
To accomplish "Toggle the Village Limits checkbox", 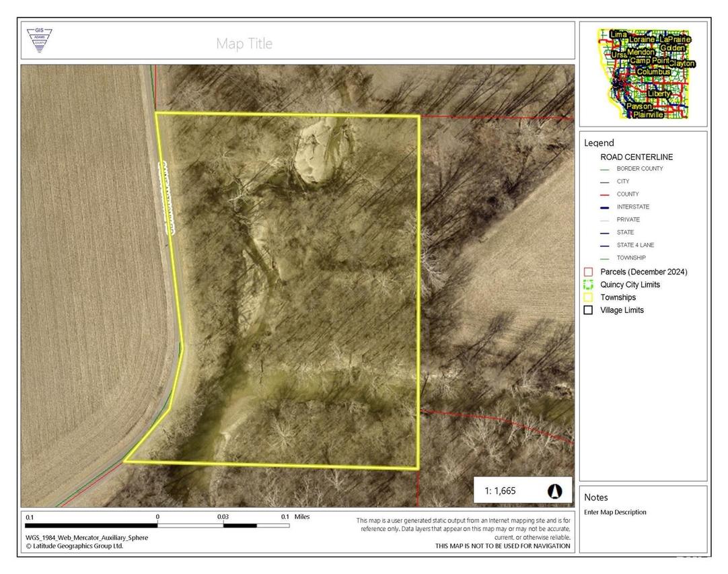I will (x=587, y=310).
